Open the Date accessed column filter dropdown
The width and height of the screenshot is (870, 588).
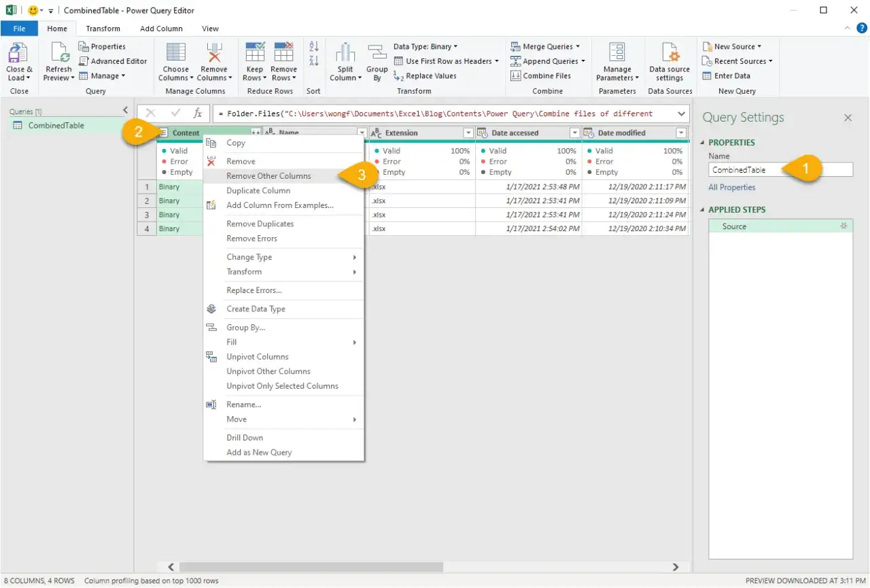pos(575,133)
